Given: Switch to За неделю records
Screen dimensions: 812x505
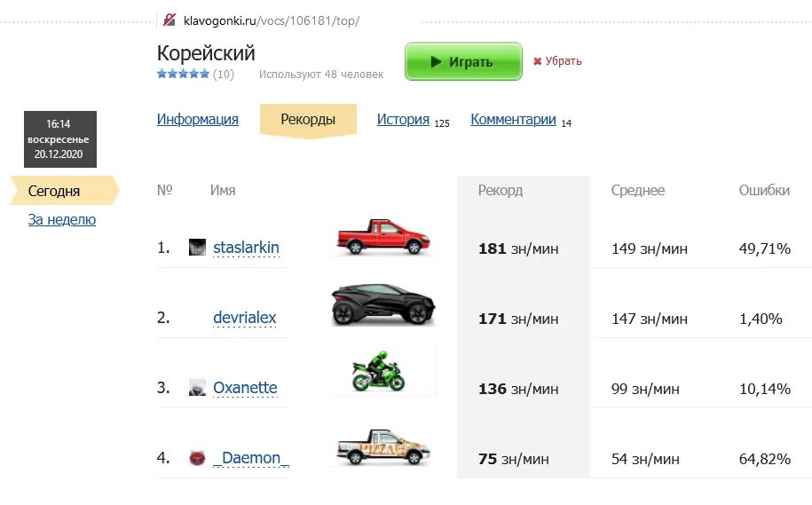Looking at the screenshot, I should [x=61, y=219].
